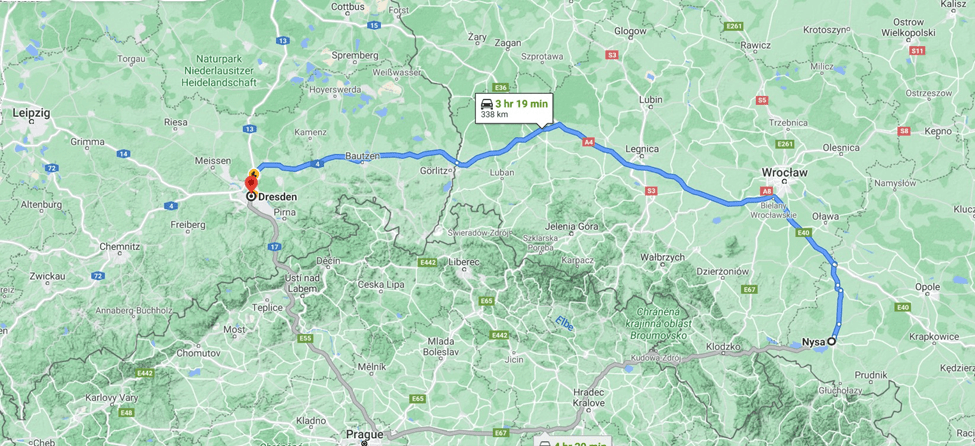This screenshot has height=446, width=975.
Task: Click the Wrocław city label
Action: click(784, 172)
